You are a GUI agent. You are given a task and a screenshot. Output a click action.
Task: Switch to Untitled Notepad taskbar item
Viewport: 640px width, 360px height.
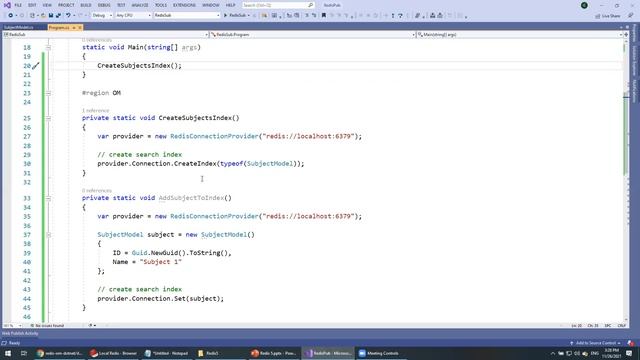click(x=167, y=353)
